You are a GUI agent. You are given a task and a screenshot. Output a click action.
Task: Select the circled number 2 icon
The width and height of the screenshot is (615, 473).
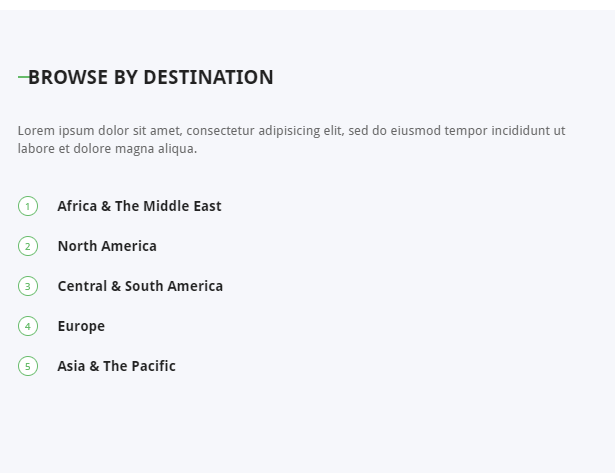[x=28, y=246]
